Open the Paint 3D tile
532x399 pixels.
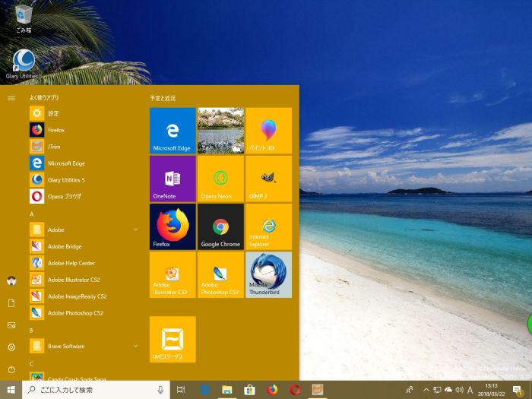tap(268, 130)
